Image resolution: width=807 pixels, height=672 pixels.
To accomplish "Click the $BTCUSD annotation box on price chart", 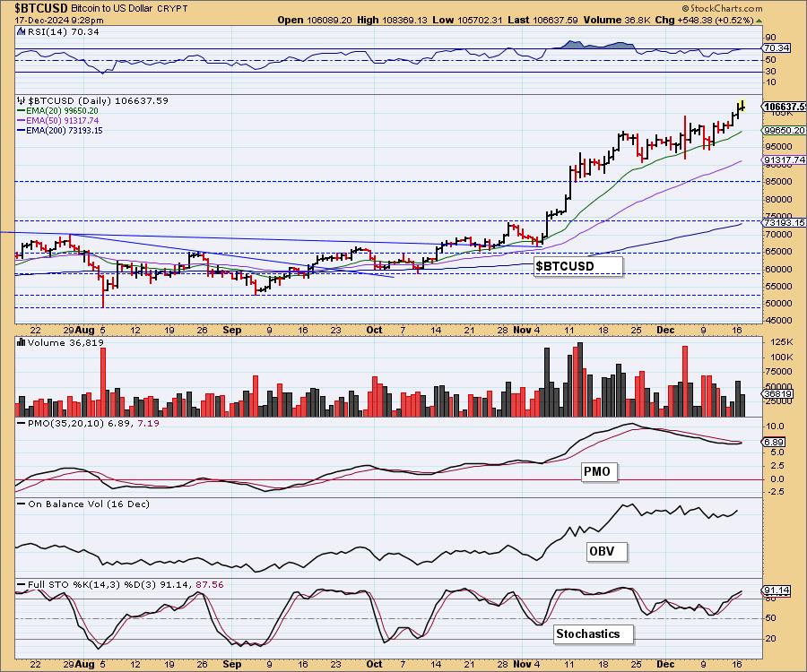I will click(578, 266).
